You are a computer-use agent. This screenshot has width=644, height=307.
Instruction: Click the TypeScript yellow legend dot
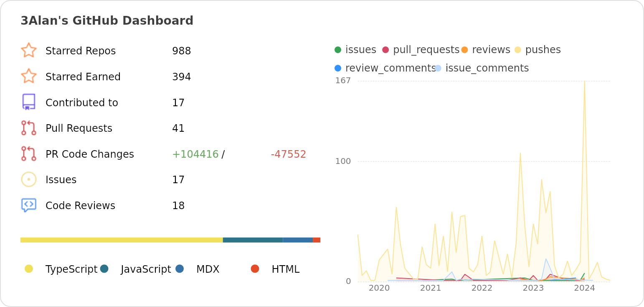tap(29, 269)
